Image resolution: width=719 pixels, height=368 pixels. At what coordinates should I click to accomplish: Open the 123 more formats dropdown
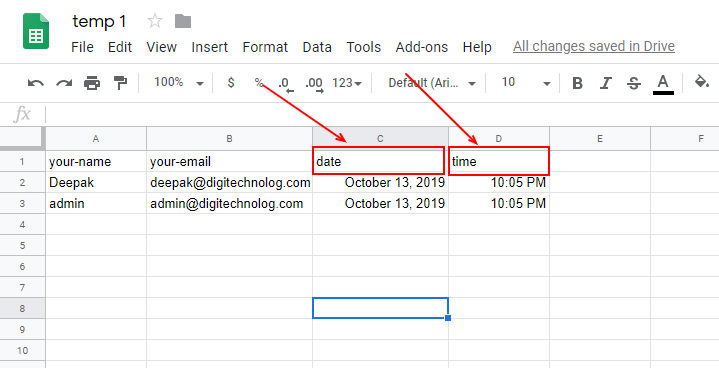(x=347, y=83)
